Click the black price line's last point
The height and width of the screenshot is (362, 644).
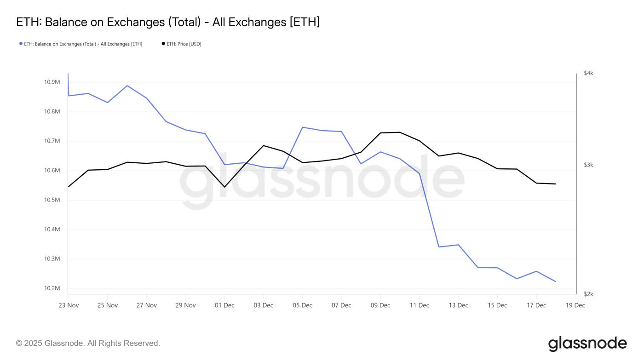[556, 184]
